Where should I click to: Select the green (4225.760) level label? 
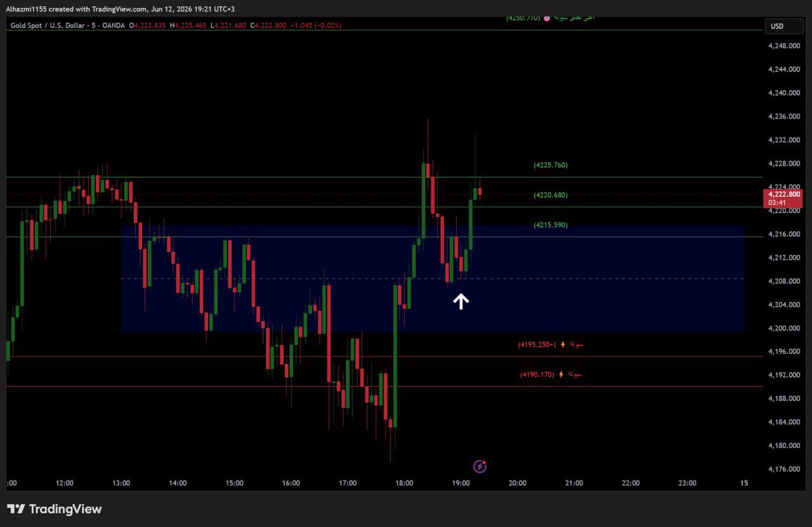(550, 165)
